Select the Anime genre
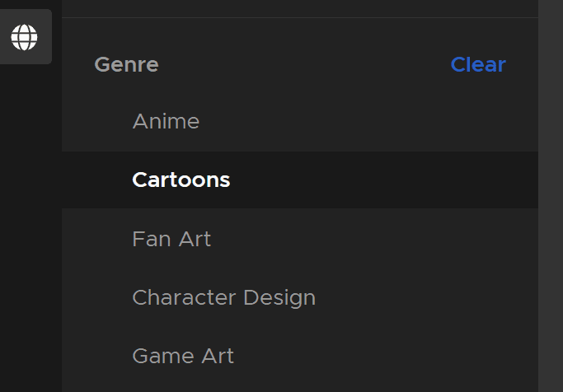The image size is (563, 392). [166, 122]
